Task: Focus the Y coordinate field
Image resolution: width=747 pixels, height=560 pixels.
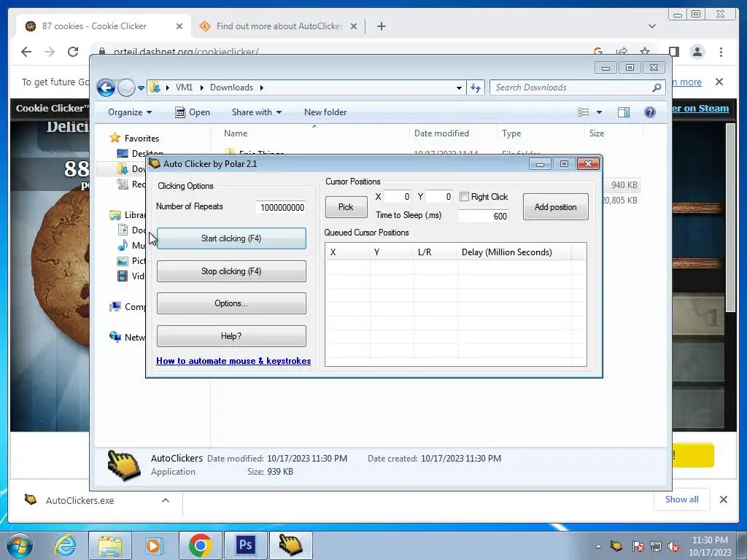Action: pyautogui.click(x=438, y=197)
